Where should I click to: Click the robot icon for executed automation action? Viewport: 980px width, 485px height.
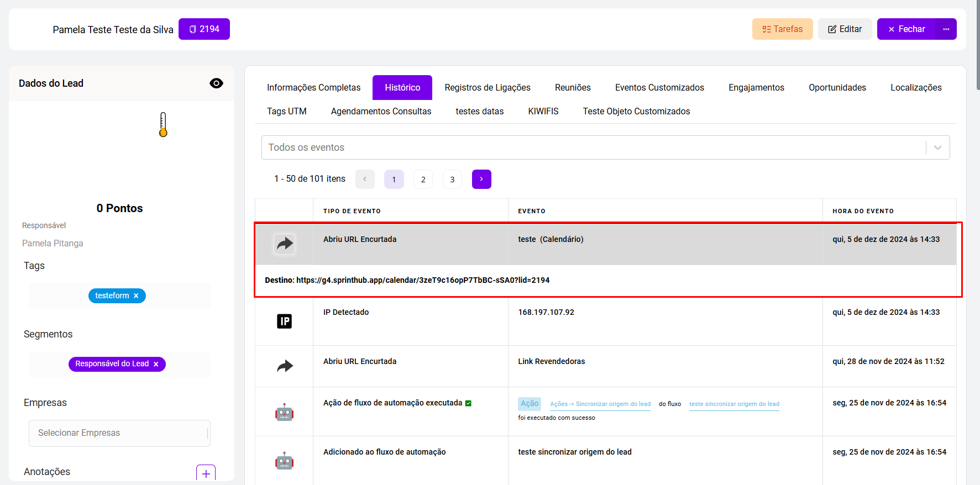coord(284,412)
